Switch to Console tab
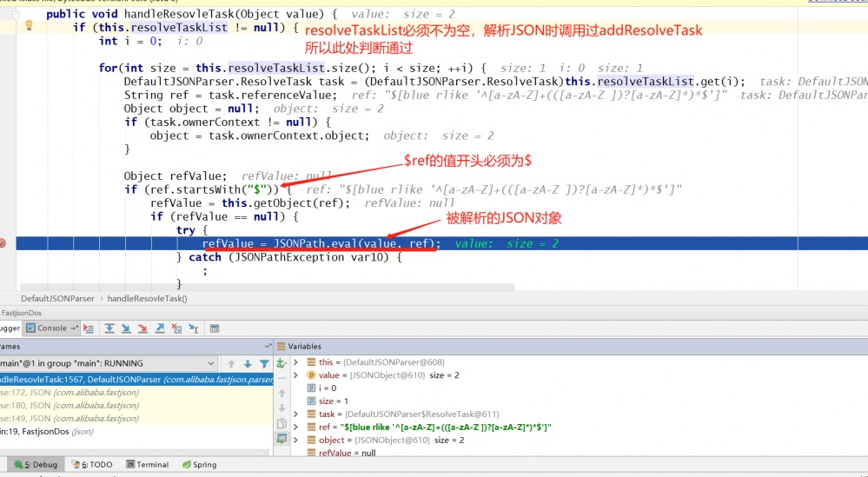Viewport: 868px width, 477px height. point(51,328)
